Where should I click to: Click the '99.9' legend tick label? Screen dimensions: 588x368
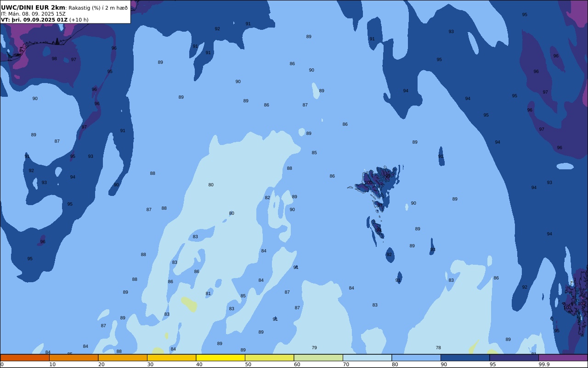[544, 364]
